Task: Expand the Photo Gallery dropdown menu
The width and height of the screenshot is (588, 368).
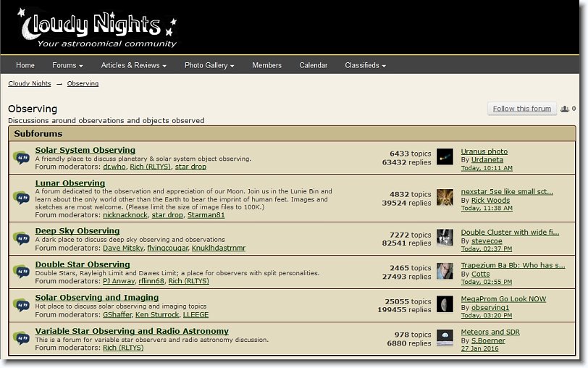Action: (x=209, y=65)
